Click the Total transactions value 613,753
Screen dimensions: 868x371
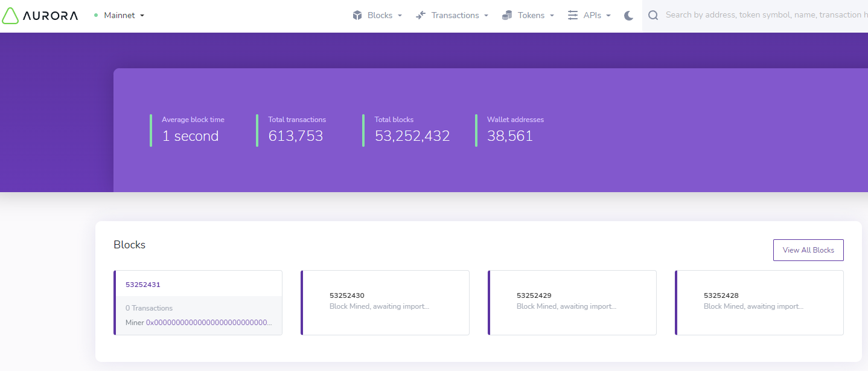point(296,136)
